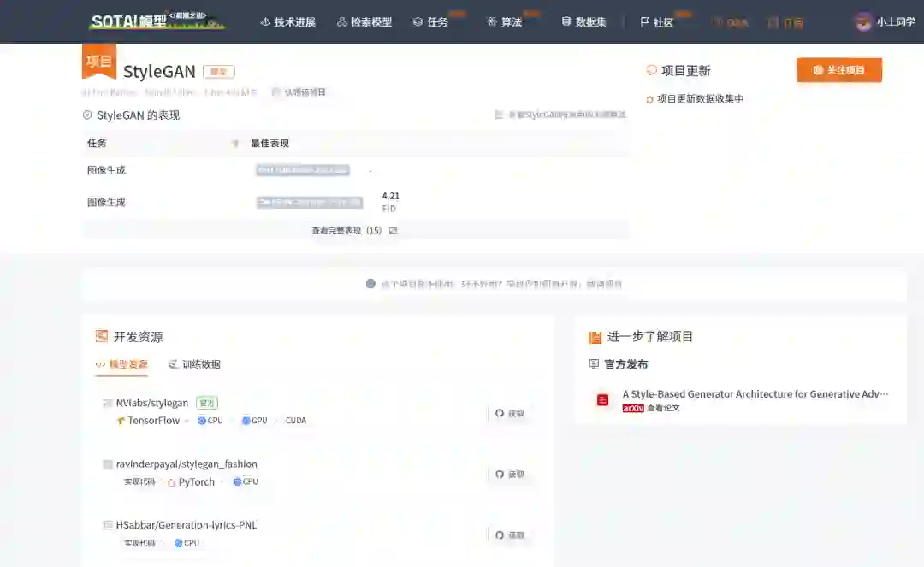
Task: Click the 项目更新数据收集中 status text
Action: (700, 99)
